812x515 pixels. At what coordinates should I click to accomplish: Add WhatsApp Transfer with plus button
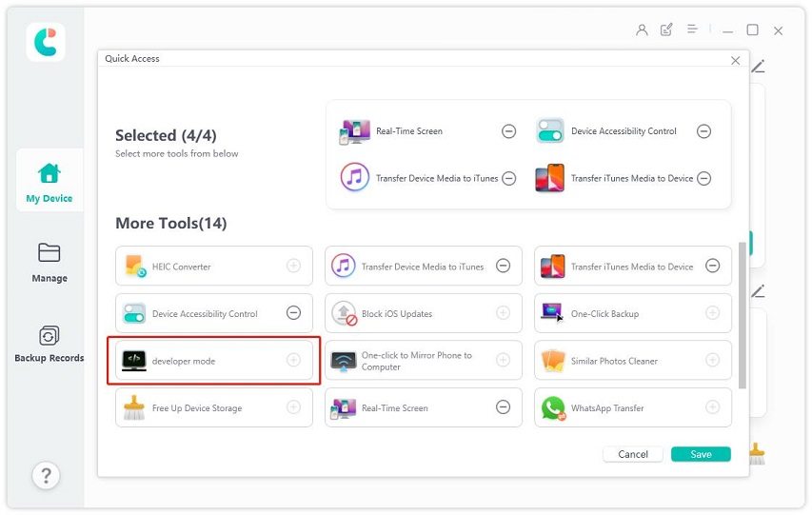pos(713,407)
